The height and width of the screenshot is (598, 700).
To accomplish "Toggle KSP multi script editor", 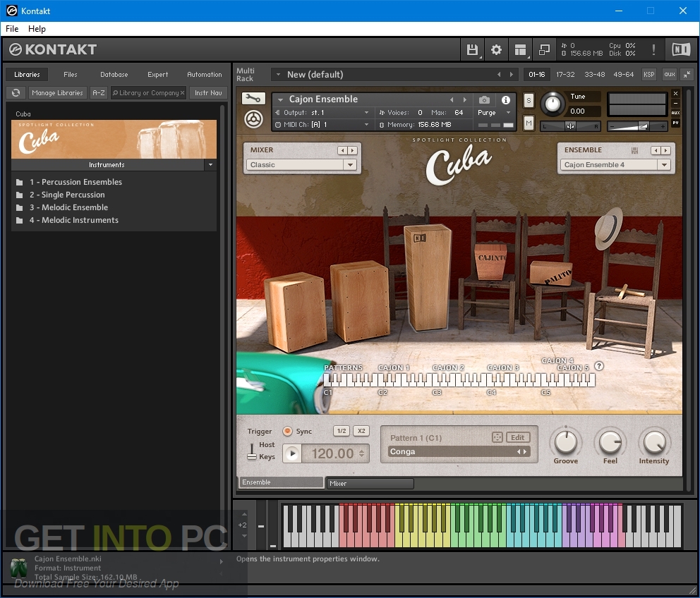I will pyautogui.click(x=648, y=75).
